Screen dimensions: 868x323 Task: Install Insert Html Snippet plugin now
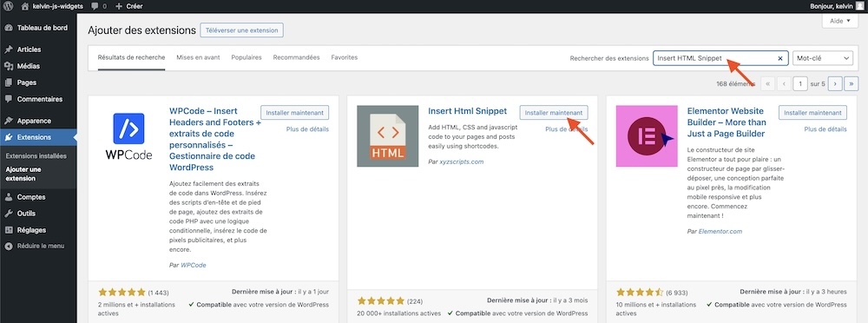(x=554, y=113)
